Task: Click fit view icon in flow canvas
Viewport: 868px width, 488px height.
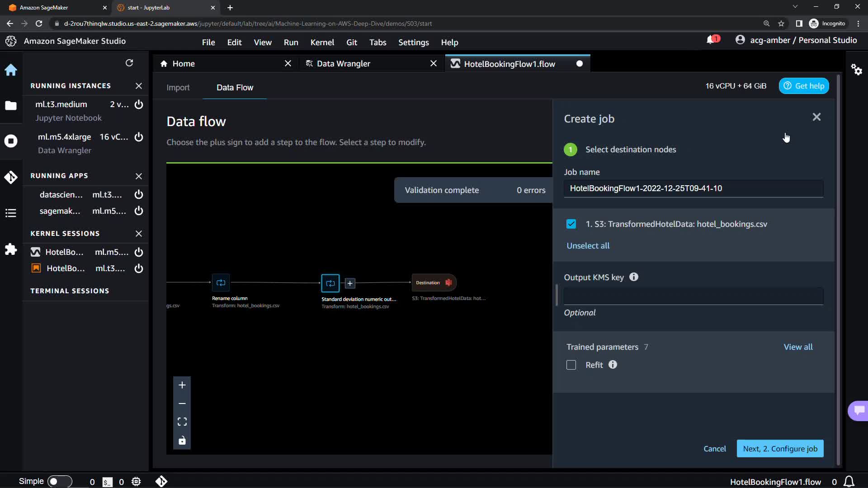Action: (182, 422)
